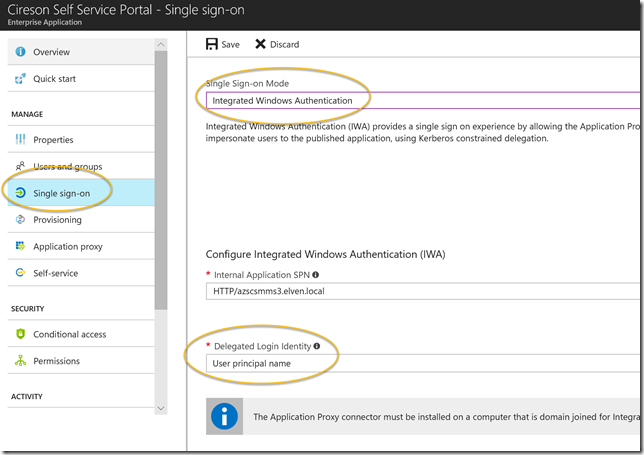Click the Self-service icon
Screen dimensions: 644x455
pyautogui.click(x=20, y=272)
